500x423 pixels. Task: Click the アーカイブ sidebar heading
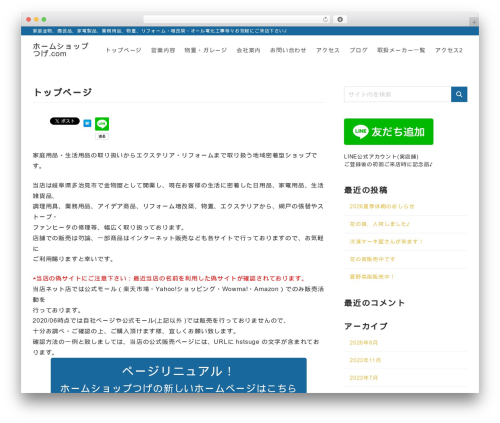point(366,326)
